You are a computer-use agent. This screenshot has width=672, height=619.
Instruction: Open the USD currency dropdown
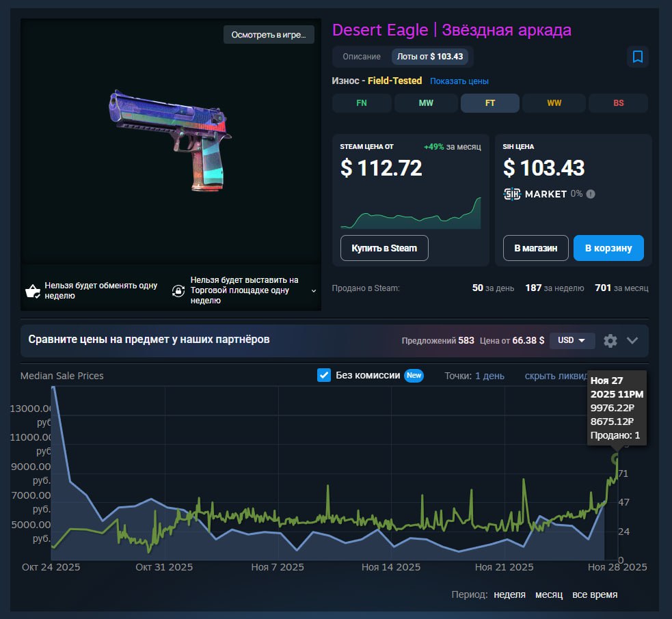pos(572,340)
